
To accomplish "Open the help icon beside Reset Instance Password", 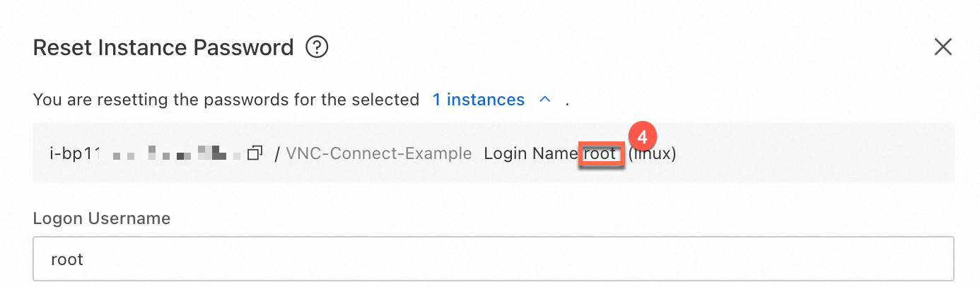I will pos(317,48).
